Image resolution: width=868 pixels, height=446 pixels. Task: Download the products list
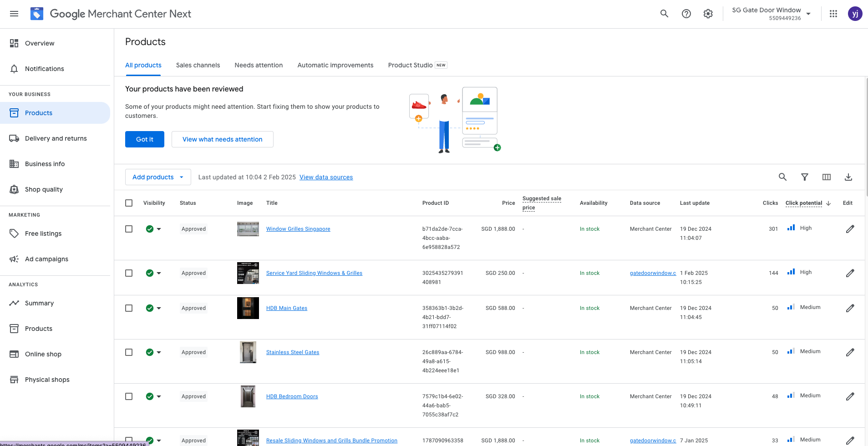[848, 177]
